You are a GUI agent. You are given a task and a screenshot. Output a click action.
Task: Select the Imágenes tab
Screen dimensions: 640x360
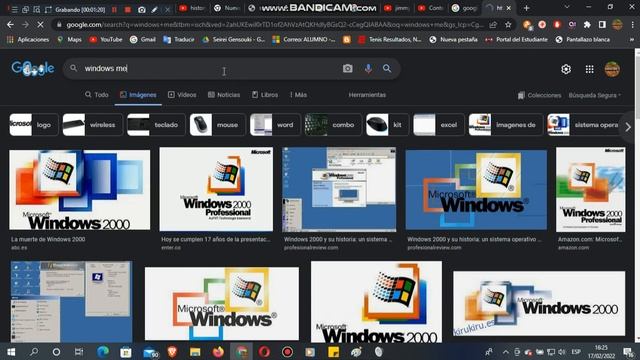(138, 95)
